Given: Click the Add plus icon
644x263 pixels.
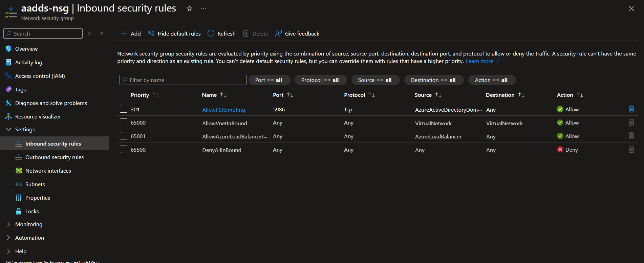Looking at the screenshot, I should coord(124,34).
